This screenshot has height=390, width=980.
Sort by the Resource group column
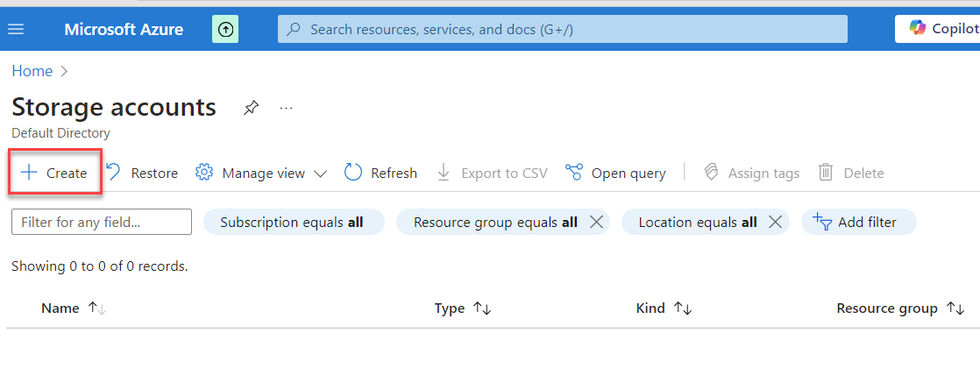[x=900, y=308]
